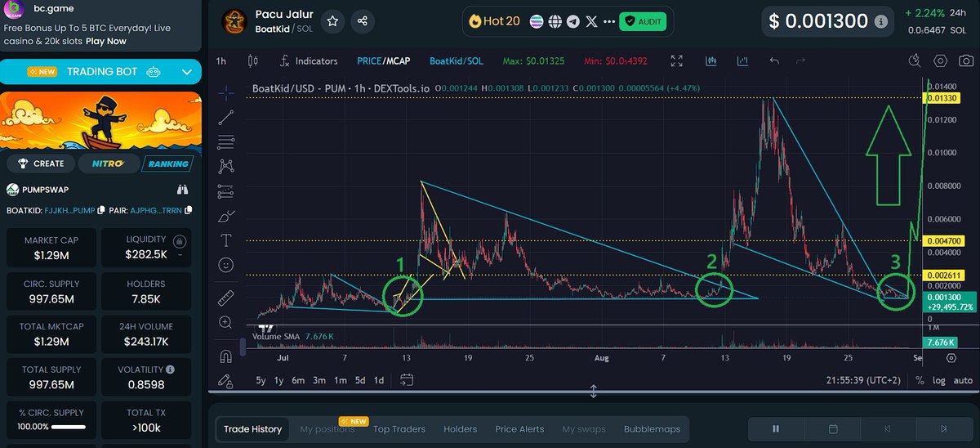Select the zoom in tool
Image resolution: width=980 pixels, height=448 pixels.
(226, 323)
